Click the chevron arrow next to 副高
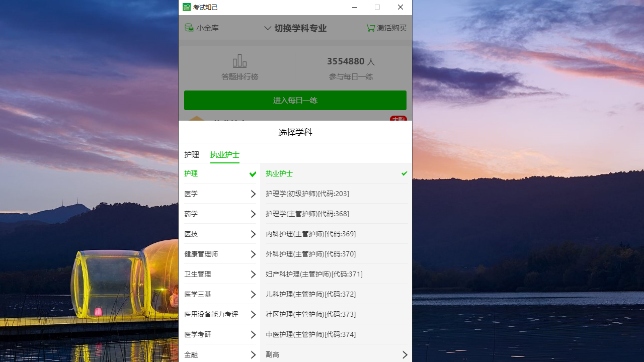This screenshot has height=362, width=644. pos(405,354)
